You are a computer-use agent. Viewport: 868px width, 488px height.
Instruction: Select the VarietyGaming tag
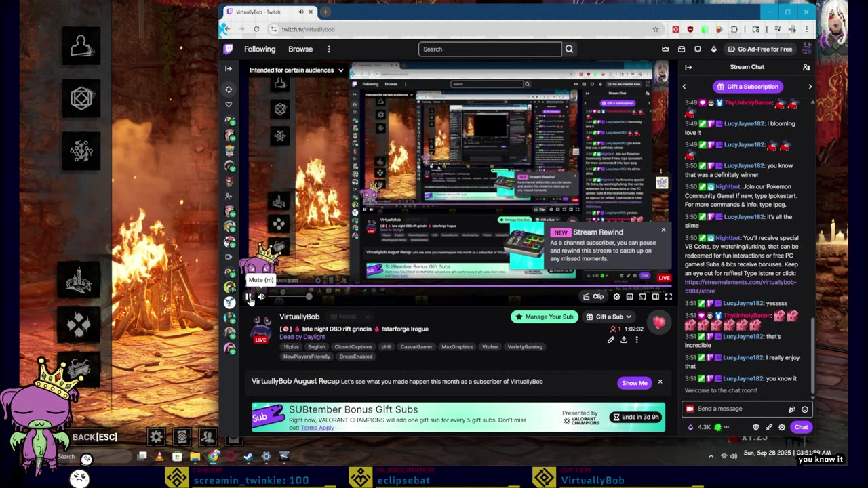click(525, 347)
